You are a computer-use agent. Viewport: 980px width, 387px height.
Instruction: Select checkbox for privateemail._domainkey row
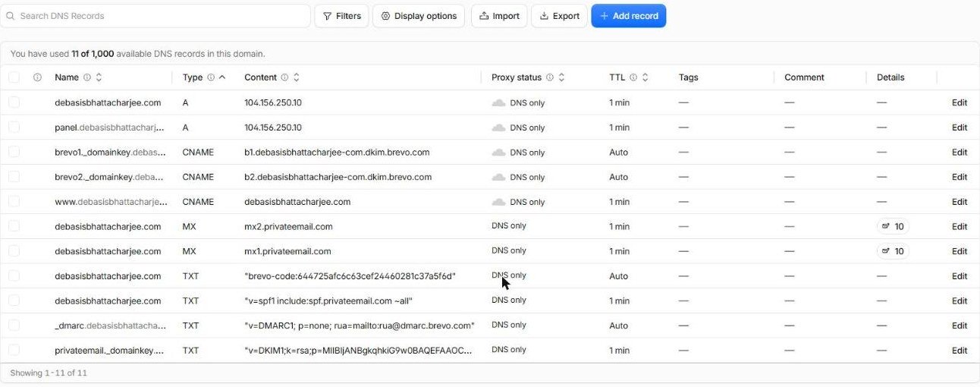point(14,351)
